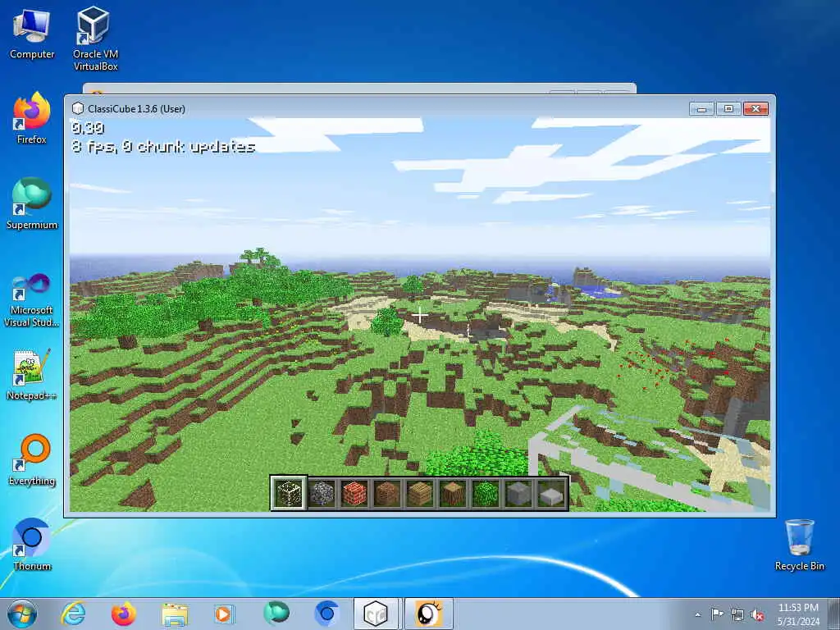
Task: Launch Firefox from the taskbar
Action: 123,614
